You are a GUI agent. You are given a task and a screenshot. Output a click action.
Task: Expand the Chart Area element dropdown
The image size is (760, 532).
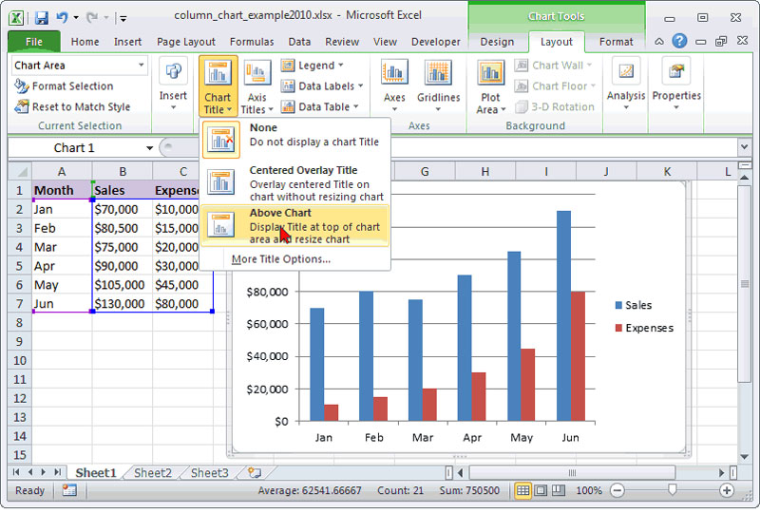[x=141, y=65]
